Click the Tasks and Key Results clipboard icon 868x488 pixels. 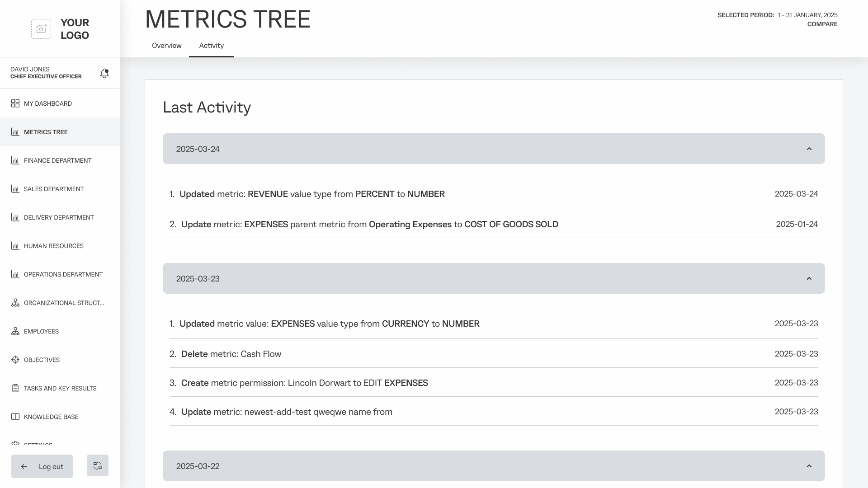[x=15, y=388]
